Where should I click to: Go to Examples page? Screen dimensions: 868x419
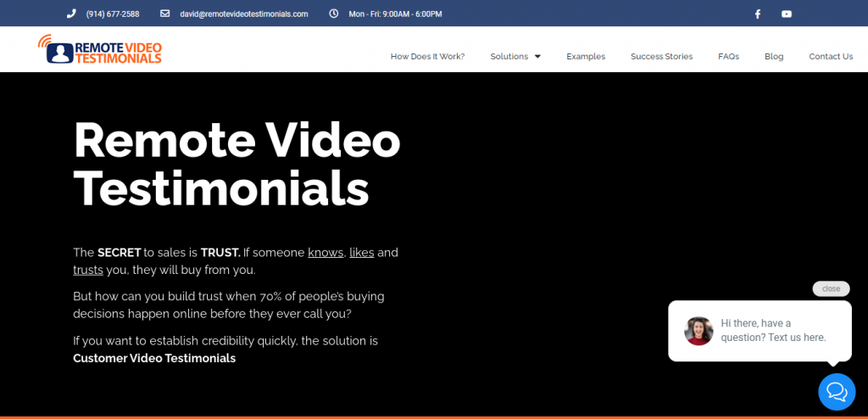coord(586,57)
